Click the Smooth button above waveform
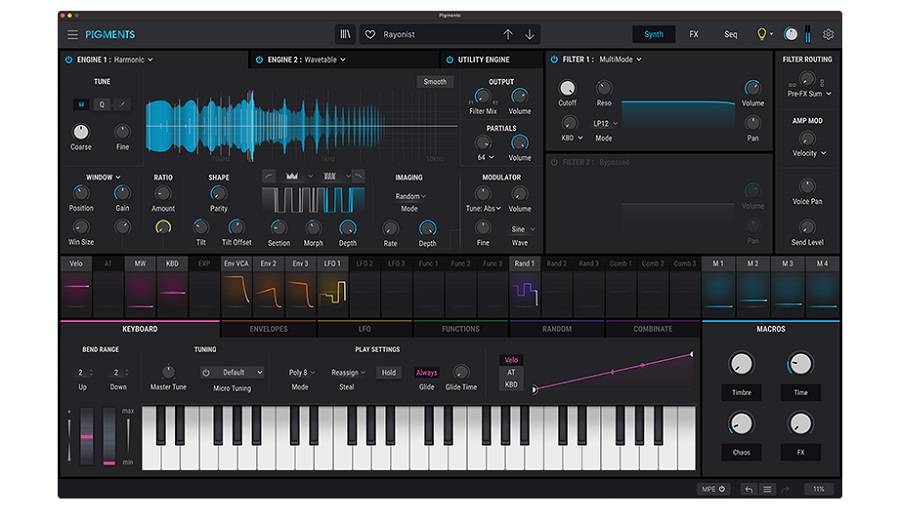This screenshot has height=521, width=900. (435, 82)
